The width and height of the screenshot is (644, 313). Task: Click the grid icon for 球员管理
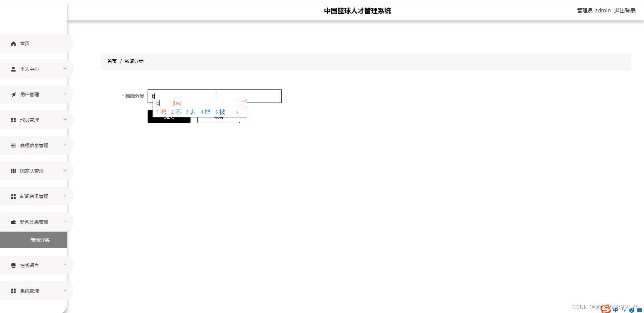[13, 120]
